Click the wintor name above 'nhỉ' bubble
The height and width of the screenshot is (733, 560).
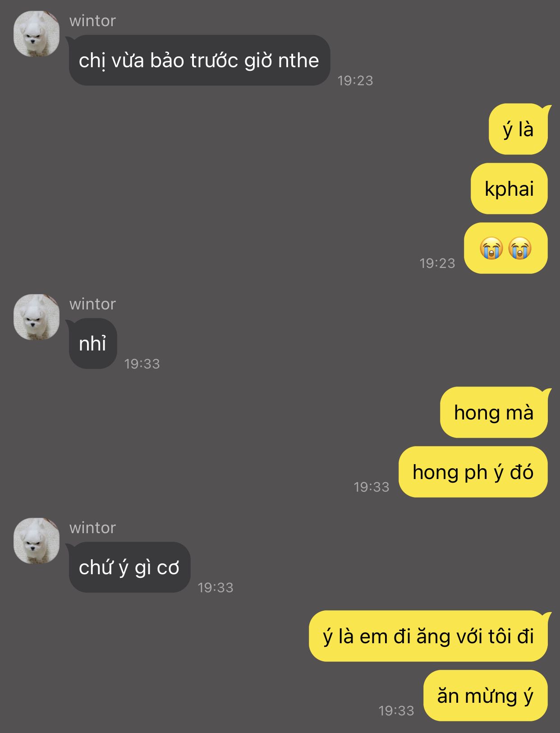(92, 304)
